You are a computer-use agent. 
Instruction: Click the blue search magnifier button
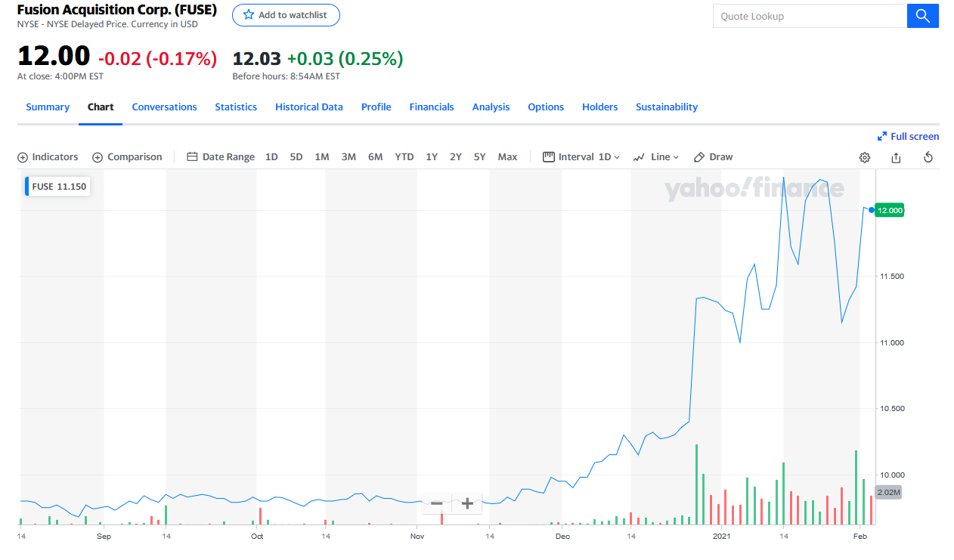tap(922, 16)
